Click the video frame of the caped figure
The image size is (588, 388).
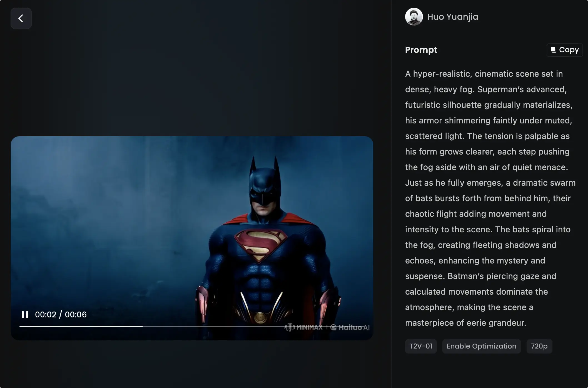point(192,238)
